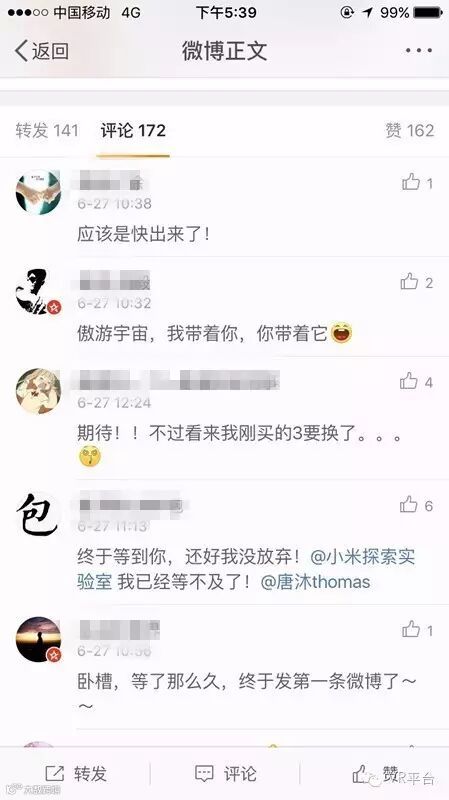Open the 包 calligraphy avatar profile
449x800 pixels.
point(37,514)
